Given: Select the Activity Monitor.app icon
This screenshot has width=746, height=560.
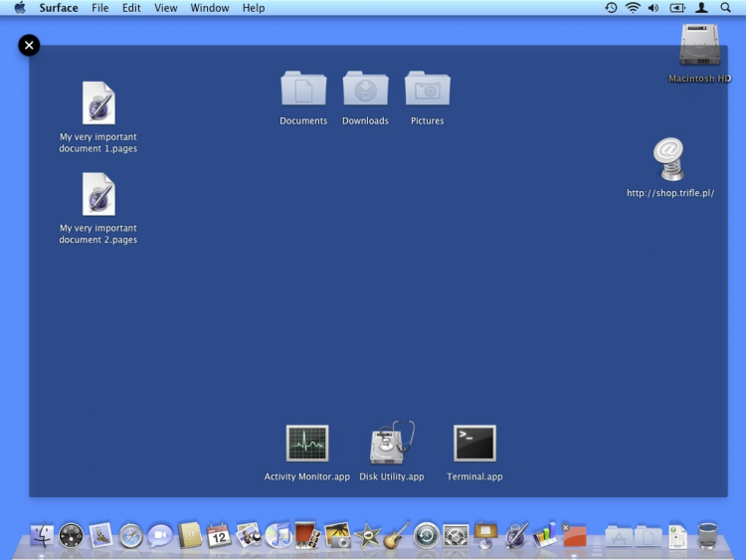Looking at the screenshot, I should click(307, 444).
